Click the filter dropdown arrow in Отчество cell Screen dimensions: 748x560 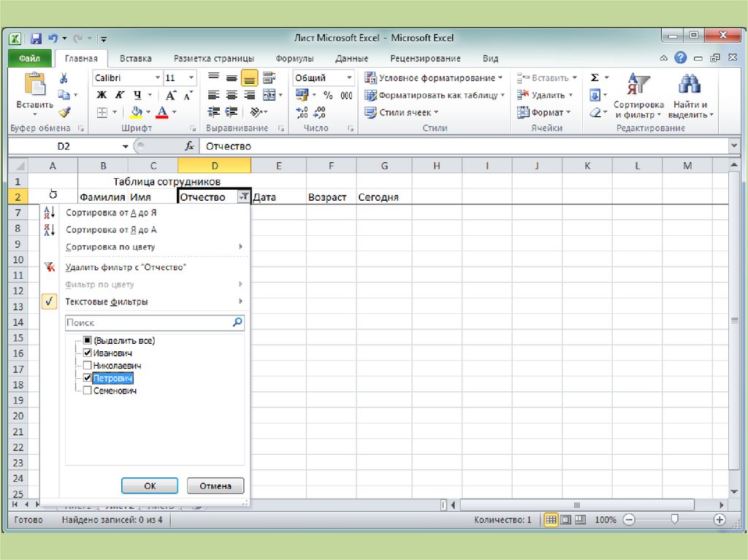point(243,197)
